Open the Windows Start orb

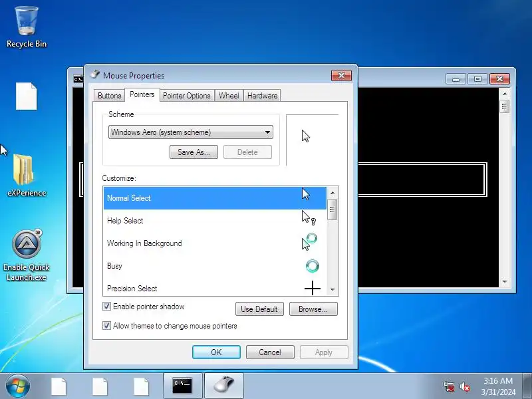(18, 386)
